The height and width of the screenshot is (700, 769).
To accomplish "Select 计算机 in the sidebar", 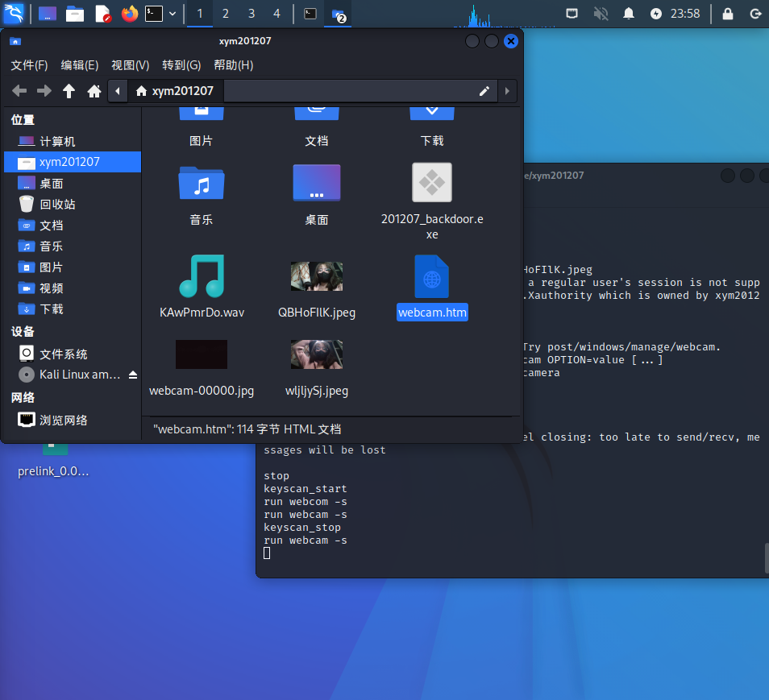I will tap(73, 142).
